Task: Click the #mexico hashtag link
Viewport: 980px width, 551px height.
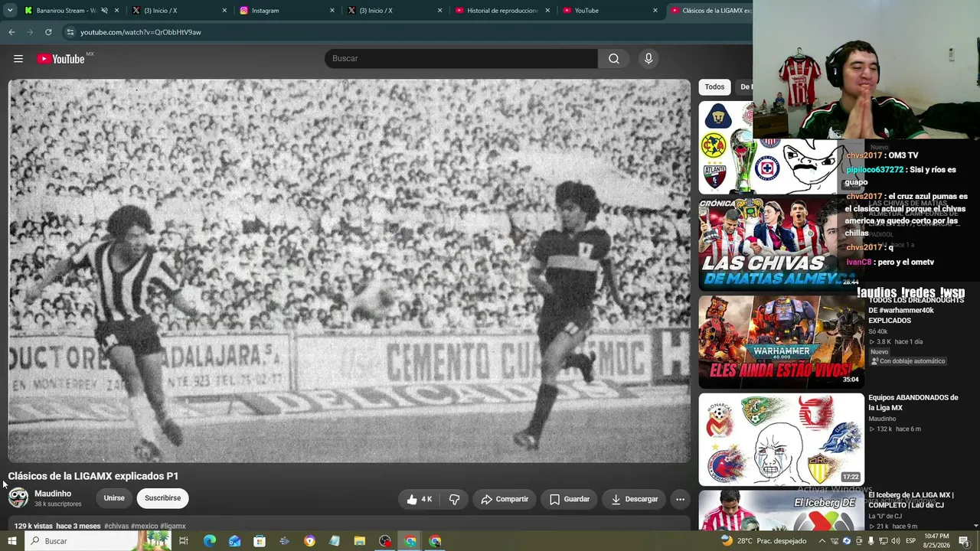Action: [145, 527]
